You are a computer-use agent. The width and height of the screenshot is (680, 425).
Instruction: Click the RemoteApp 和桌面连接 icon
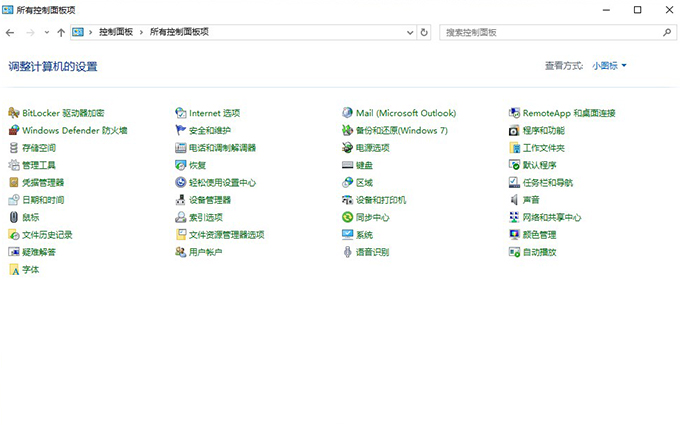(x=514, y=113)
